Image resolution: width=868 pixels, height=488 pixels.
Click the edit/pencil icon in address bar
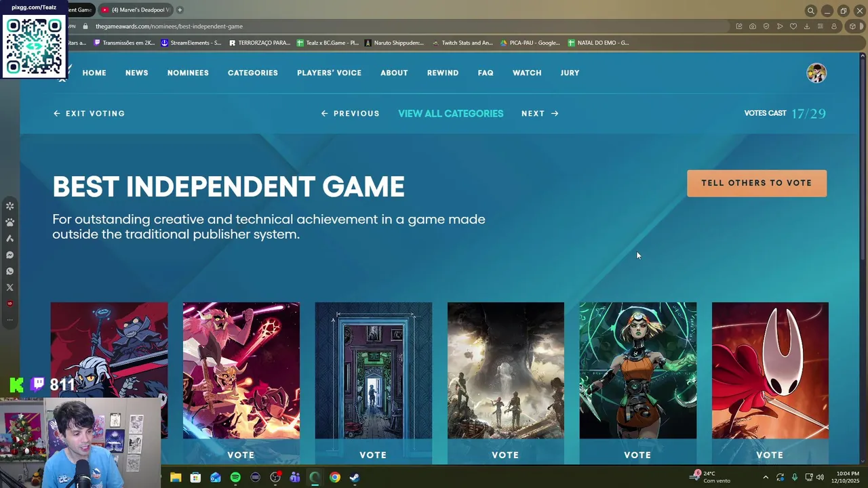(x=739, y=26)
